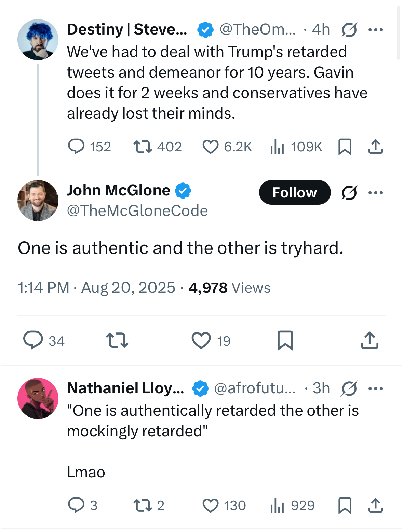Like Nathaniel Lloyd's reply with 130 likes

[211, 506]
